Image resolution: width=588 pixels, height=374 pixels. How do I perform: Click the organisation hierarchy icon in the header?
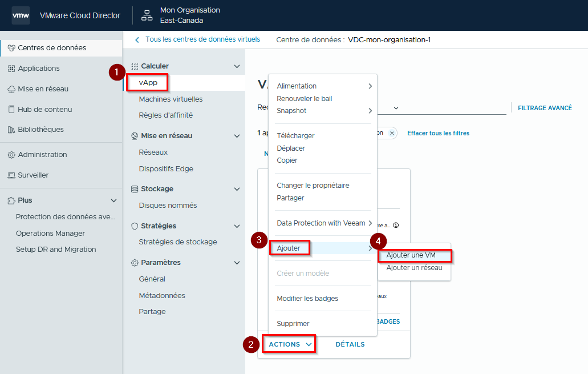[147, 15]
